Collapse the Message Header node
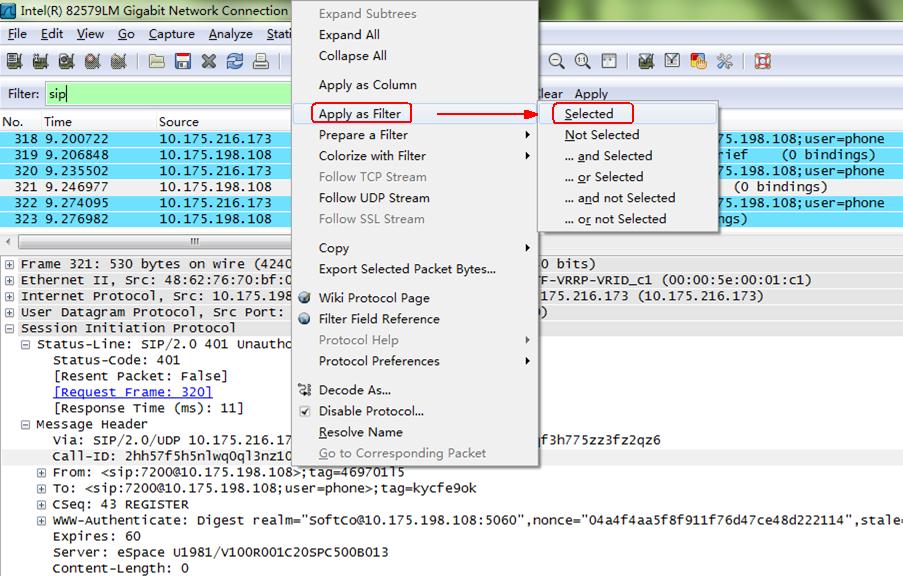 pyautogui.click(x=25, y=425)
